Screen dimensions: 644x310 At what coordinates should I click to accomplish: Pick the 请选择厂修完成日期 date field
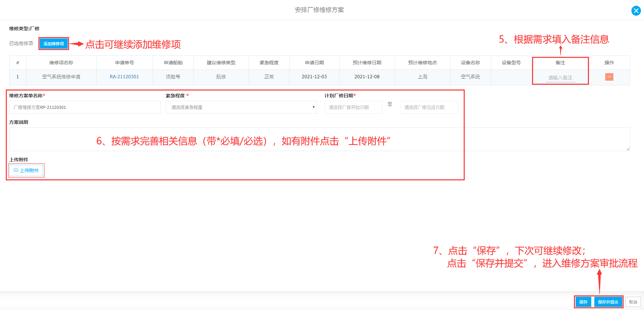pos(429,107)
